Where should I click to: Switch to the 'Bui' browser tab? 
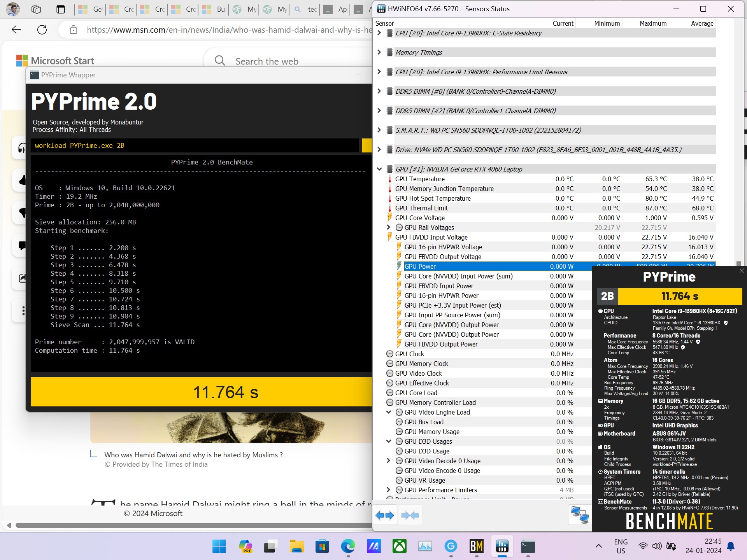pyautogui.click(x=214, y=9)
